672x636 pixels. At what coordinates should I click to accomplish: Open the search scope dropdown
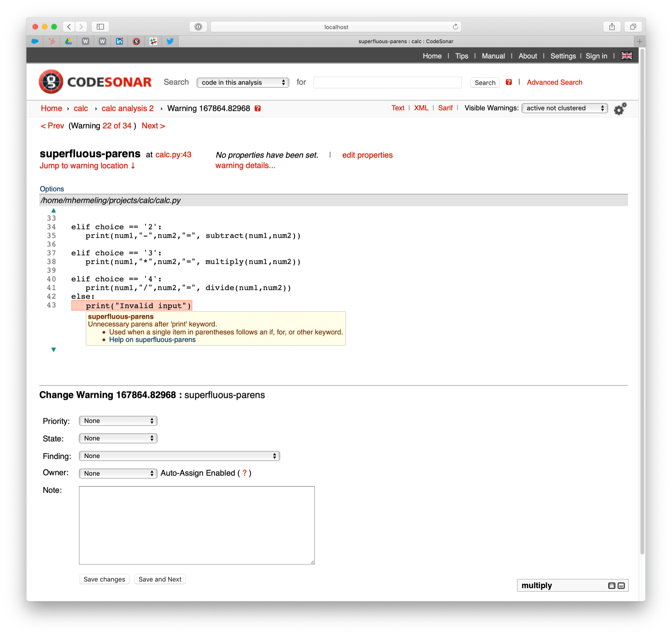(243, 82)
